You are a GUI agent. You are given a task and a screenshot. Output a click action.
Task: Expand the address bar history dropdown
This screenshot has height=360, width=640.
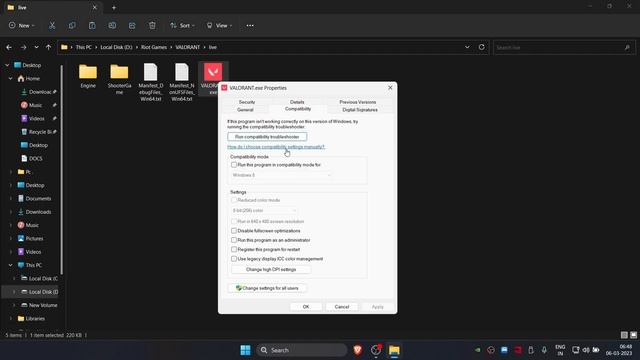point(467,47)
